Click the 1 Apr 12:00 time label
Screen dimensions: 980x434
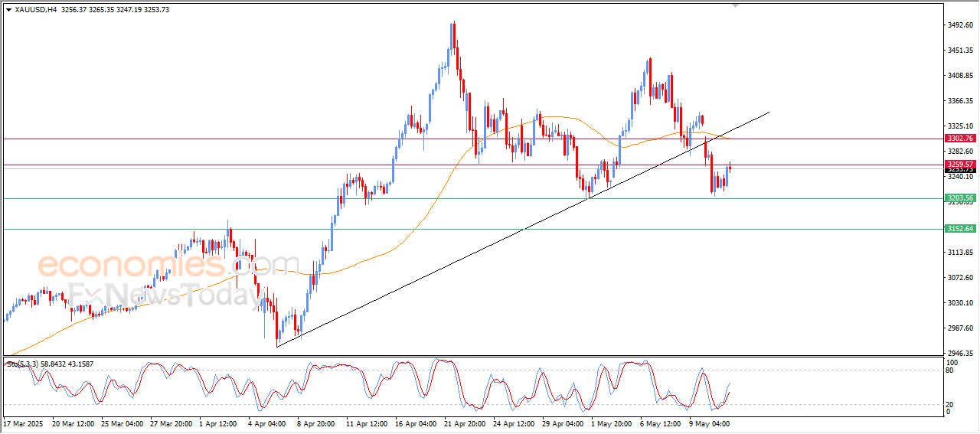(x=220, y=423)
